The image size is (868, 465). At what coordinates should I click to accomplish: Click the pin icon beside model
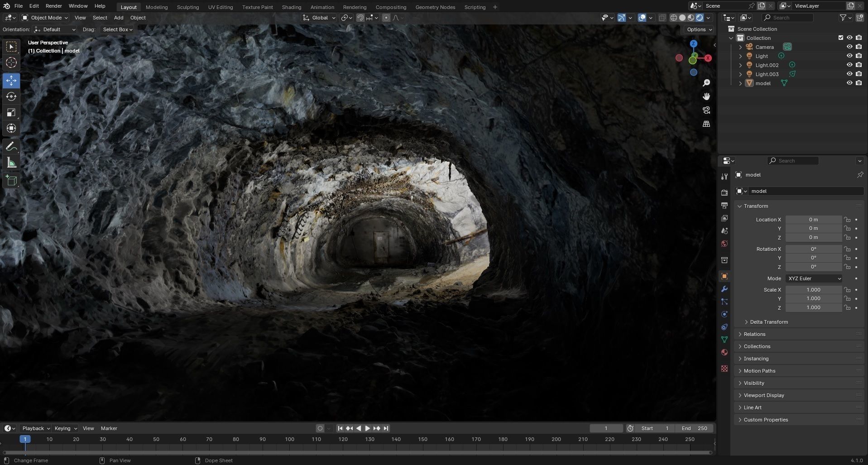point(860,175)
